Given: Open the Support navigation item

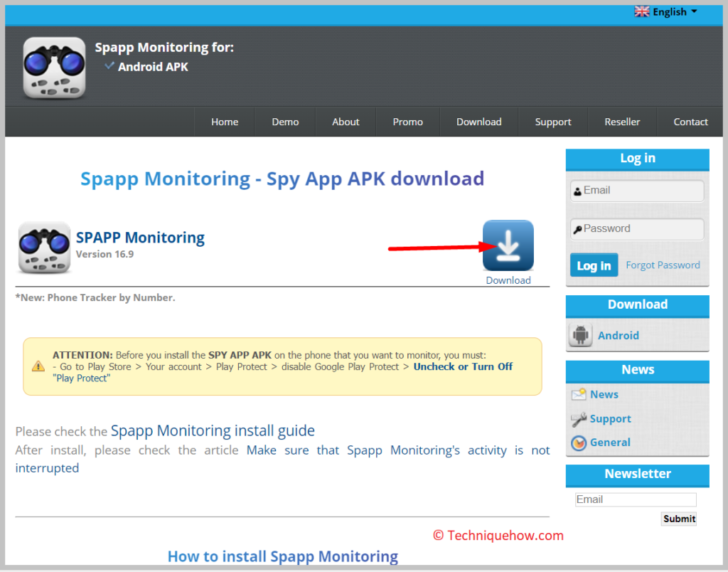Looking at the screenshot, I should point(553,122).
